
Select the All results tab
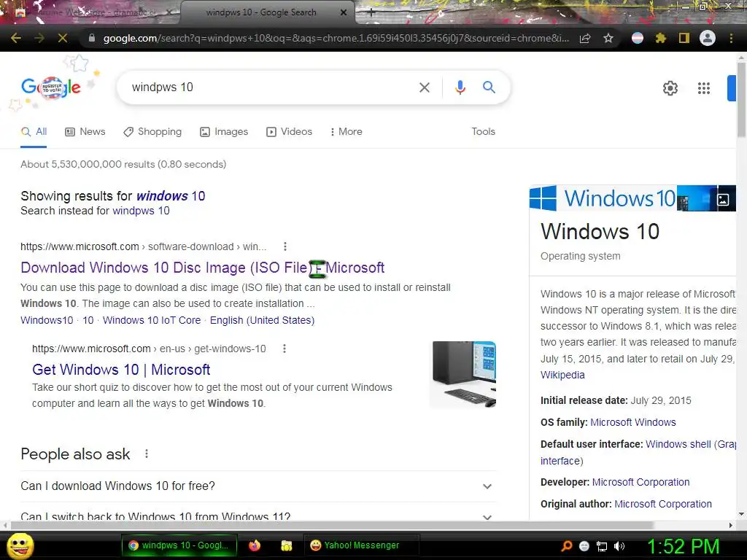coord(34,132)
